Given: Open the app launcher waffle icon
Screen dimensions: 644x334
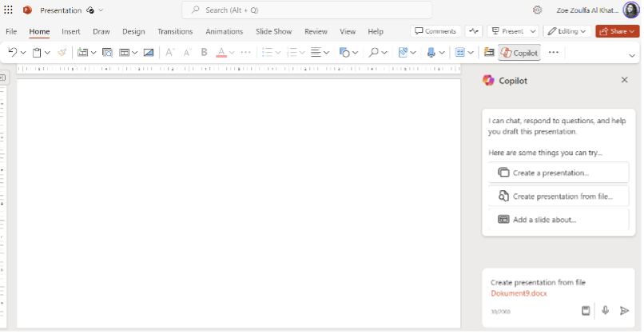Looking at the screenshot, I should (x=8, y=10).
